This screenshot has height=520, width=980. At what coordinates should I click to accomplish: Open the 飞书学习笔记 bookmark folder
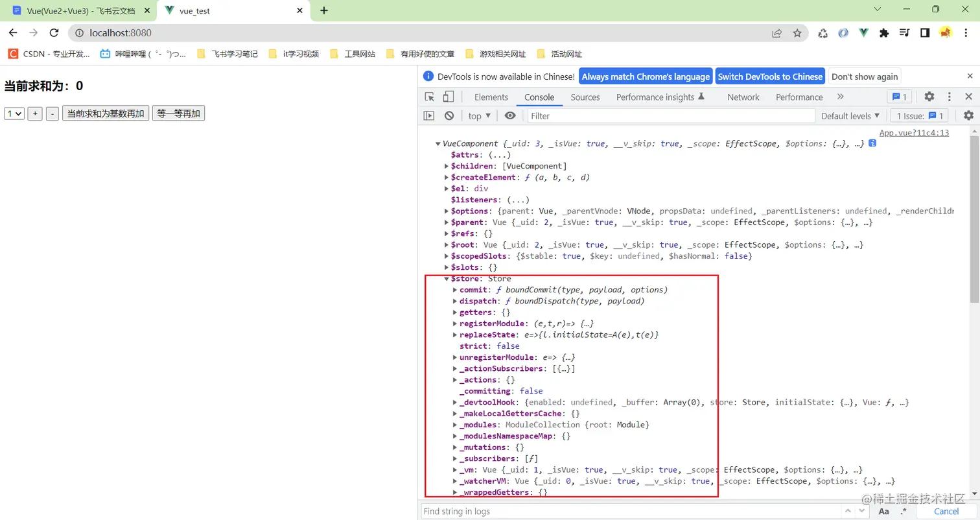[x=227, y=54]
